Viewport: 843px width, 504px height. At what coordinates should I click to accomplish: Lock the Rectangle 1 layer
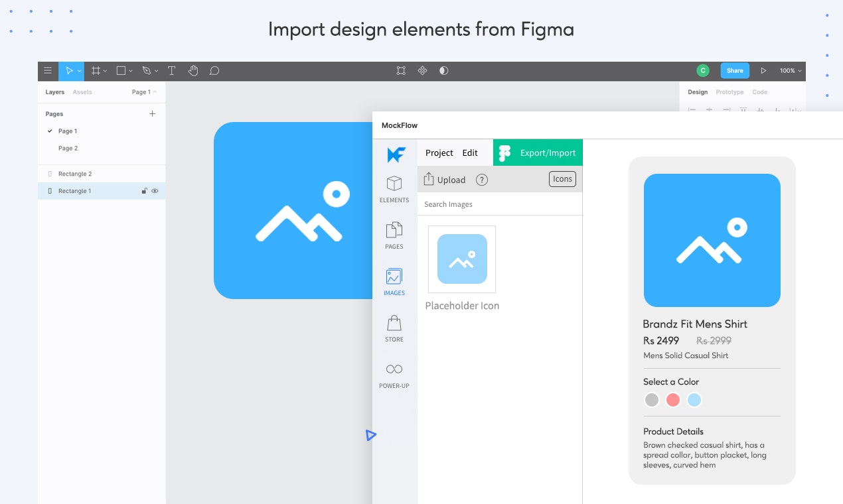pos(144,190)
